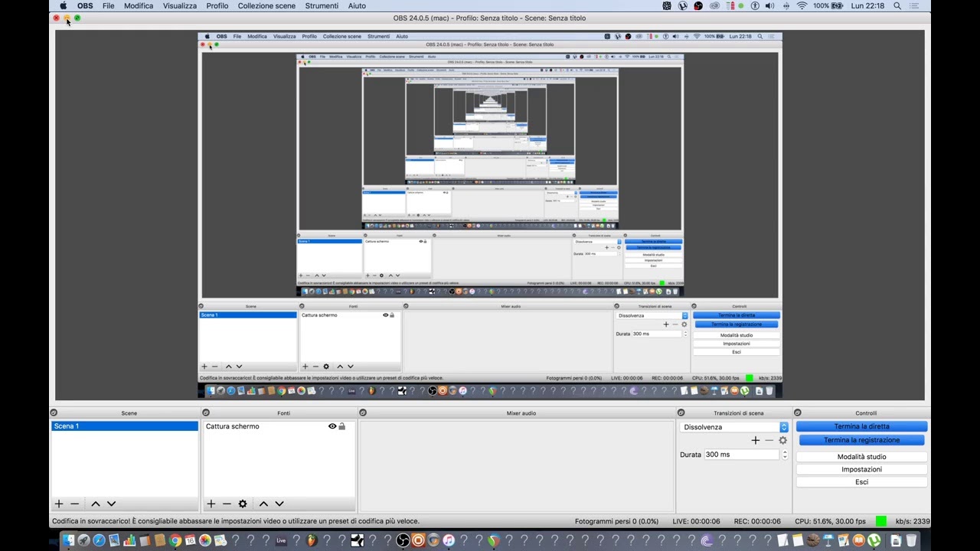
Task: Click the 'Transizioni di scena' panel title
Action: pos(738,413)
